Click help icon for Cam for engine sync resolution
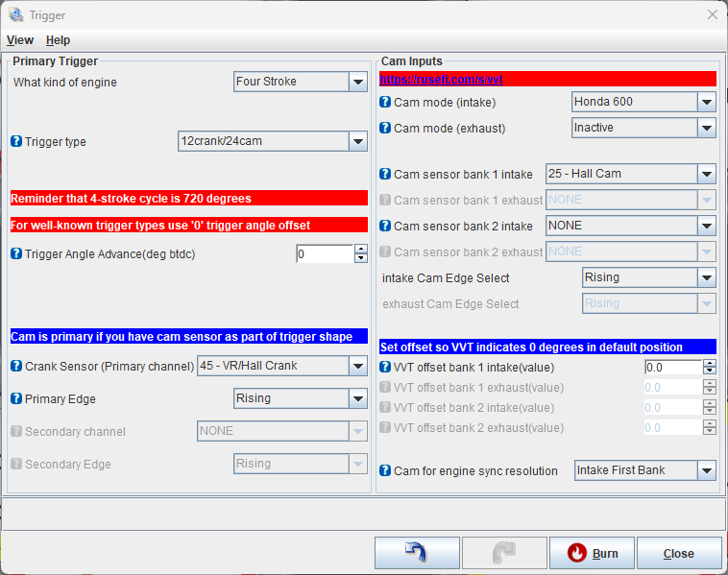This screenshot has height=575, width=728. [x=385, y=470]
